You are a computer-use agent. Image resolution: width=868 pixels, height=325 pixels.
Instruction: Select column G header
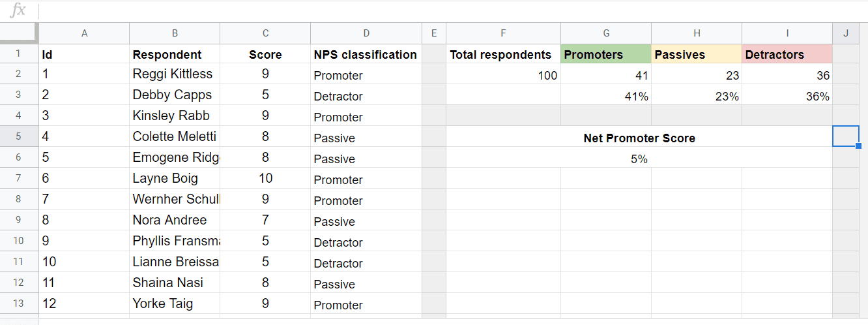coord(606,33)
